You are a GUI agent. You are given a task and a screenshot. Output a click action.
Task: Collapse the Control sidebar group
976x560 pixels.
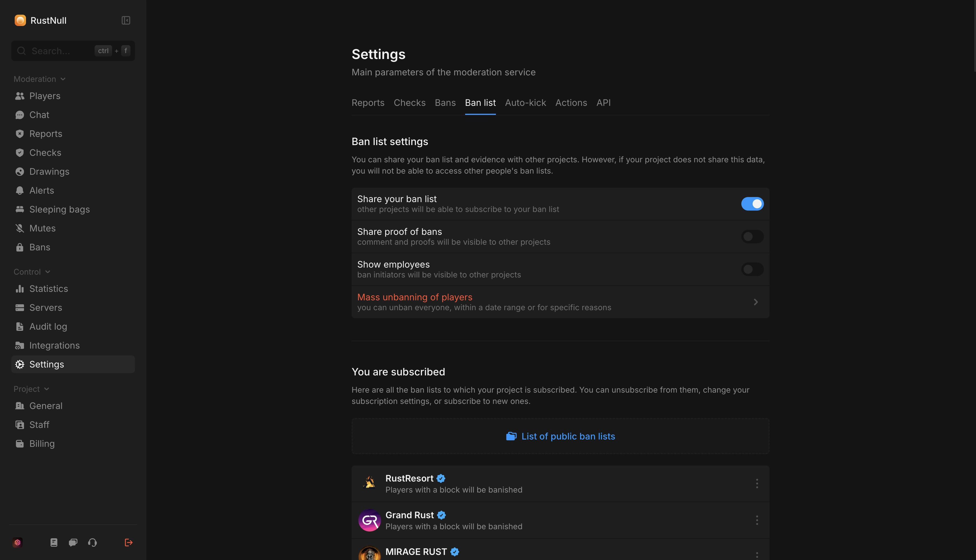point(48,272)
